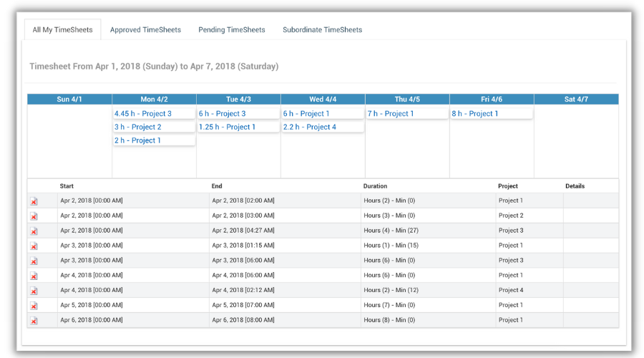Open the 4.45 h - Project 3 entry

pos(154,113)
